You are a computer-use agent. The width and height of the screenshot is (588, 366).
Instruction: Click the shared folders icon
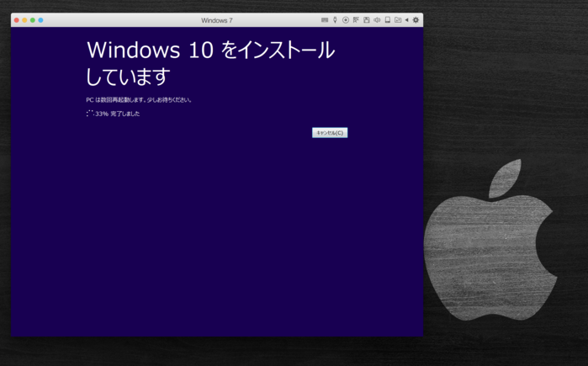398,20
